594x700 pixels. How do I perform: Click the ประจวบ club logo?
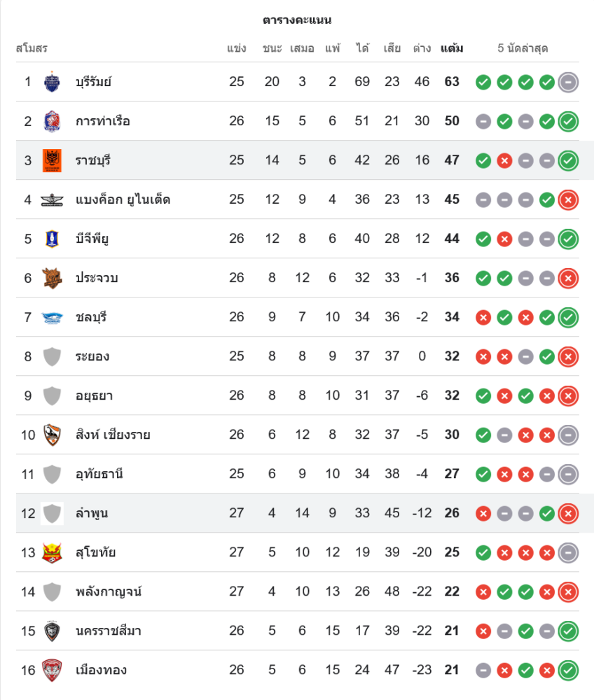click(52, 278)
